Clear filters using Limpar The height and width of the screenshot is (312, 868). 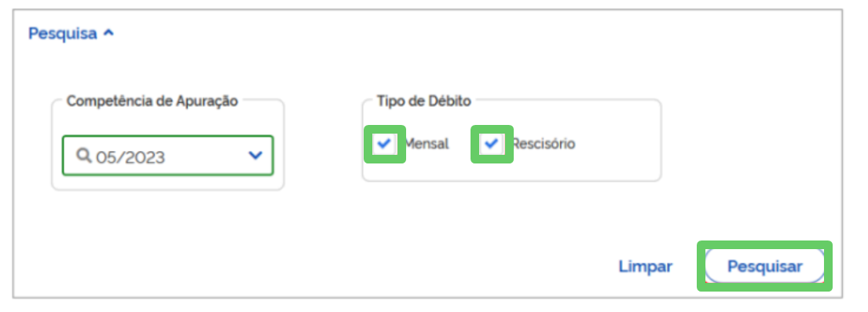coord(646,266)
